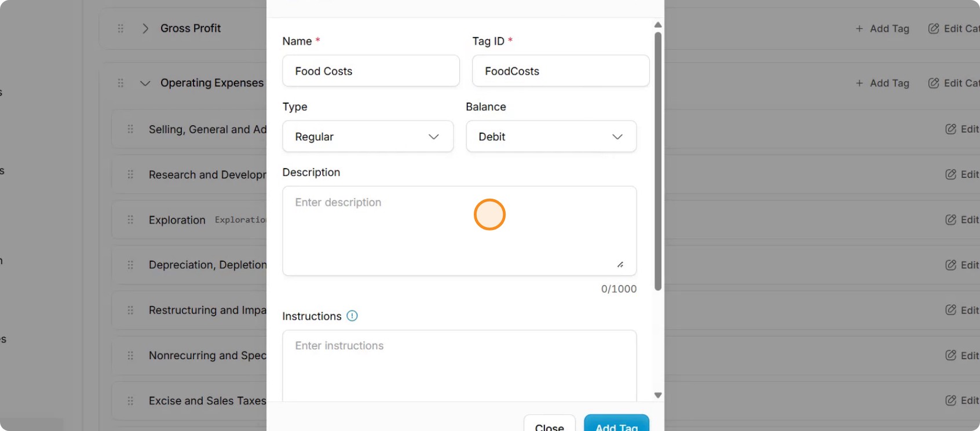Screen dimensions: 980x431
Task: Click the Excise and Sales Taxes tag name
Action: click(x=207, y=401)
